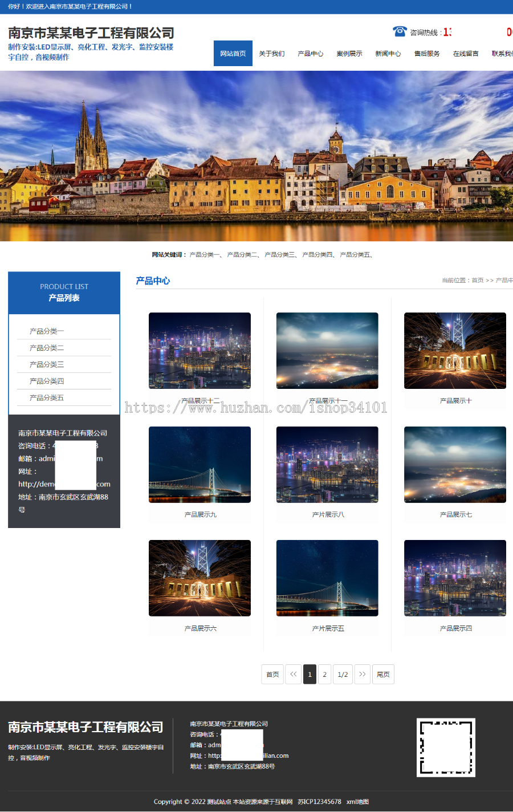This screenshot has height=812, width=513.
Task: Click the 1/2 page indicator
Action: click(343, 674)
